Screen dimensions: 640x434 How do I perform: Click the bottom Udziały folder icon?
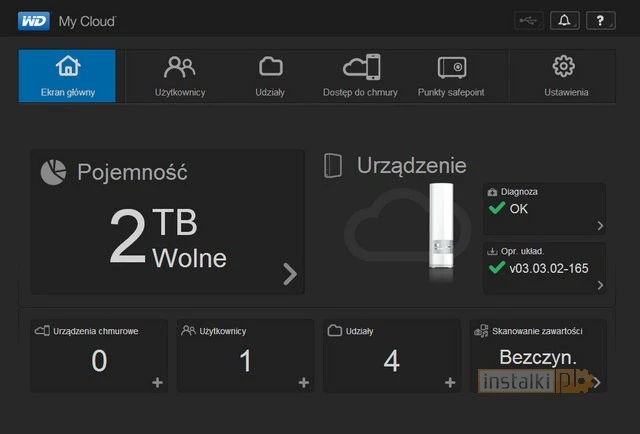click(335, 330)
